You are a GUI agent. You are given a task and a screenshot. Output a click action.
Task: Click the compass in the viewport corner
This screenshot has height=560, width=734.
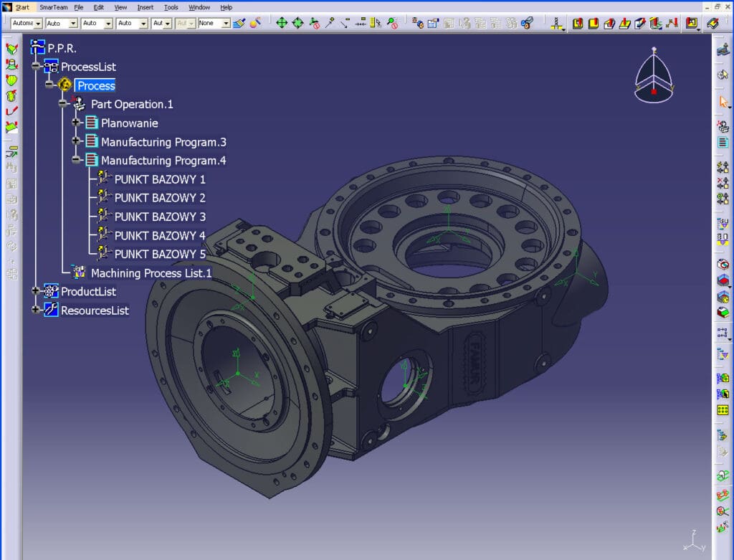click(654, 75)
